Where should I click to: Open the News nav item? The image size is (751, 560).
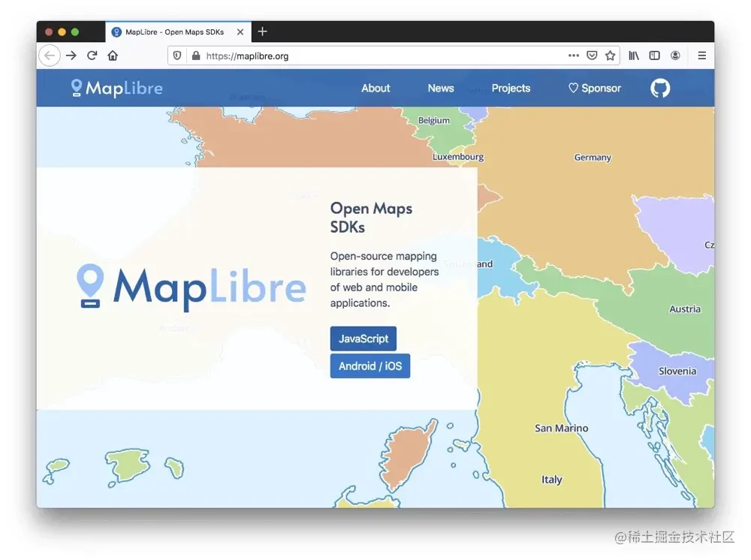coord(441,88)
